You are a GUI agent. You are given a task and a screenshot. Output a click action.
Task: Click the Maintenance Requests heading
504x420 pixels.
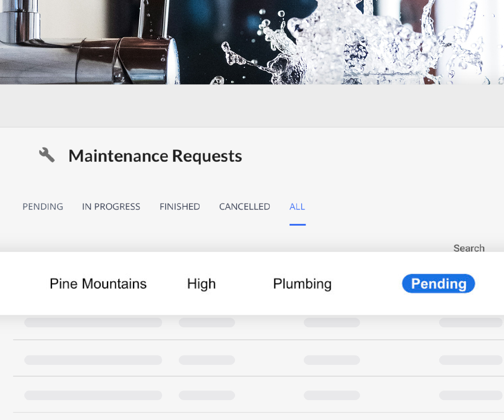155,156
